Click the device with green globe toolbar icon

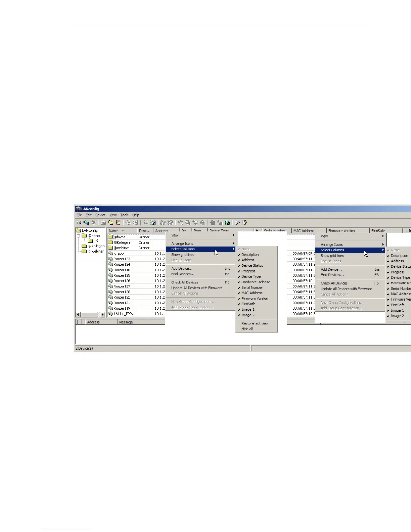[x=227, y=222]
